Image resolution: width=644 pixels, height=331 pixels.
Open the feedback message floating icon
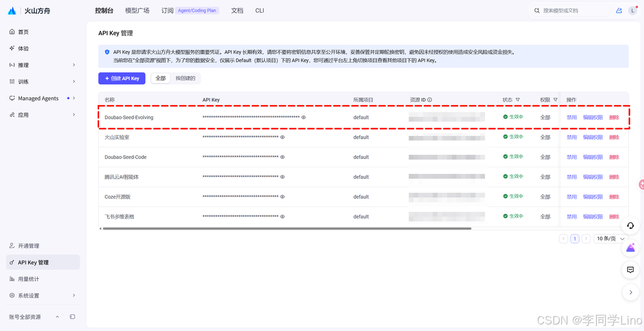point(630,270)
